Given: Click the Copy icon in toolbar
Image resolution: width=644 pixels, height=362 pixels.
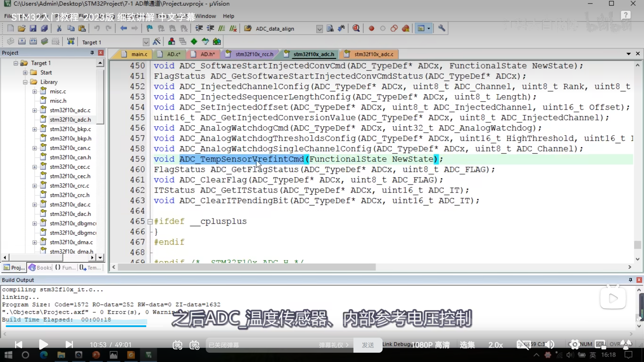Looking at the screenshot, I should tap(71, 28).
